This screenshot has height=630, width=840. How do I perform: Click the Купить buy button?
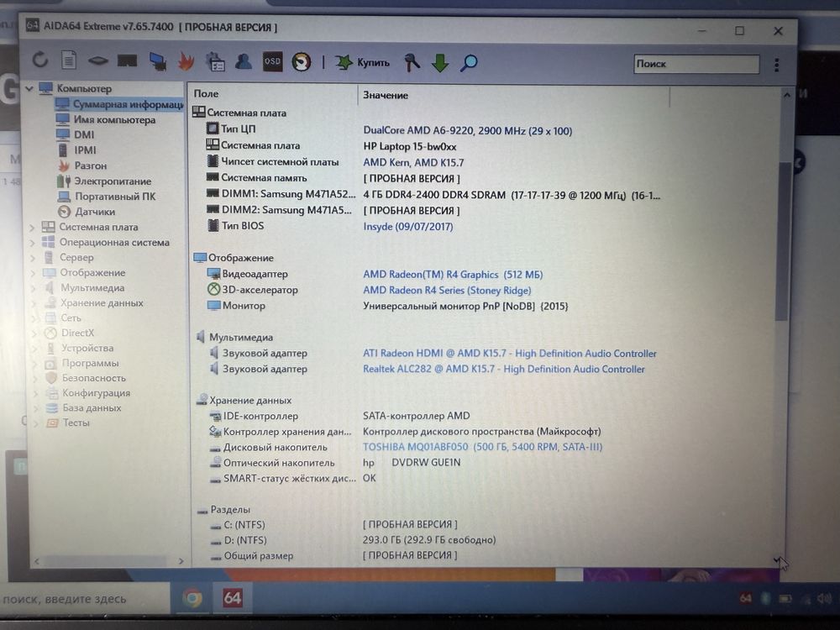click(363, 63)
